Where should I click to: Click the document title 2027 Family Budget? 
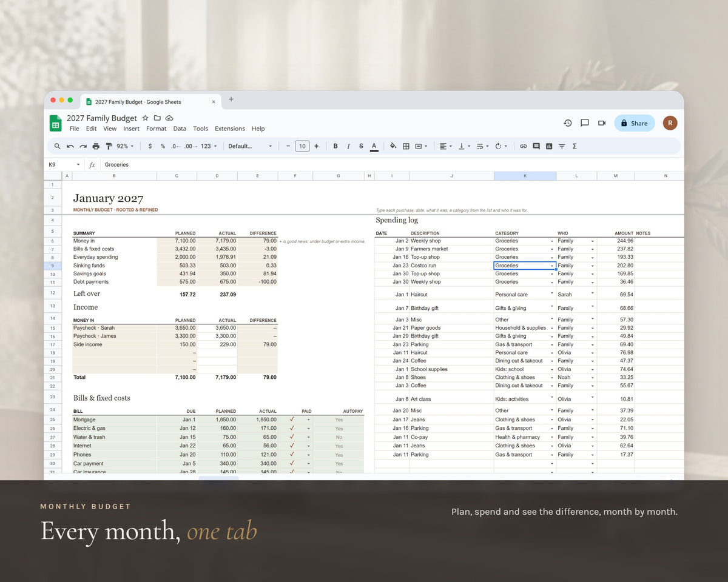[102, 118]
